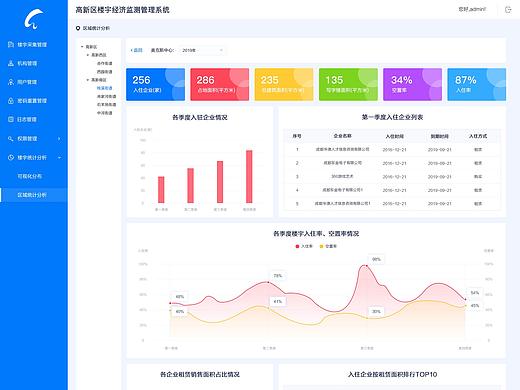
Task: Click the 返回 back link
Action: pos(136,50)
